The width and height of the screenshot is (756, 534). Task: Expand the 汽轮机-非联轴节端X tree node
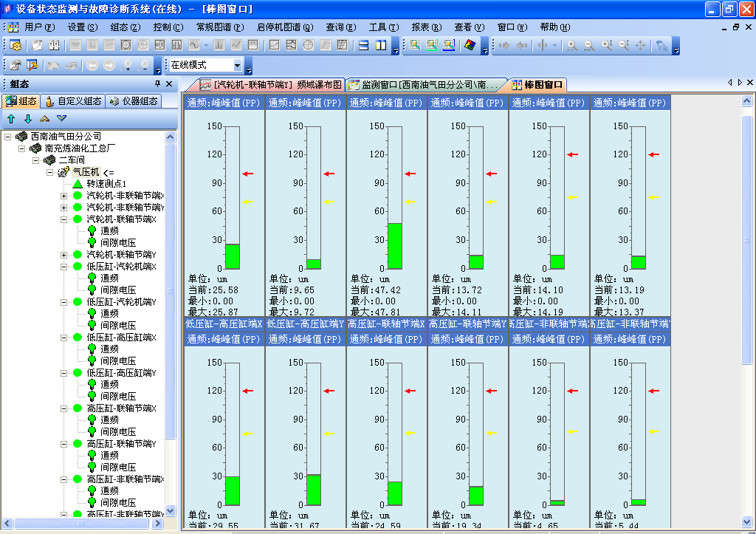tap(63, 196)
